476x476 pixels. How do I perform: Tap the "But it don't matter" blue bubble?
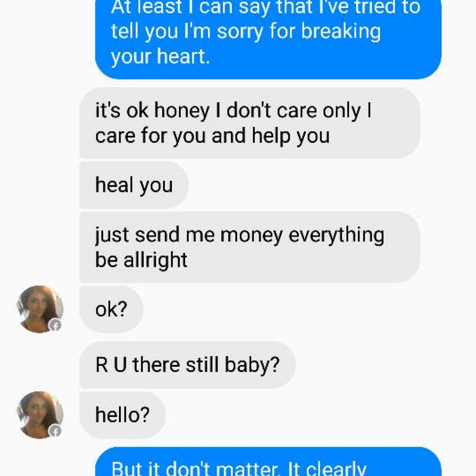tap(268, 462)
